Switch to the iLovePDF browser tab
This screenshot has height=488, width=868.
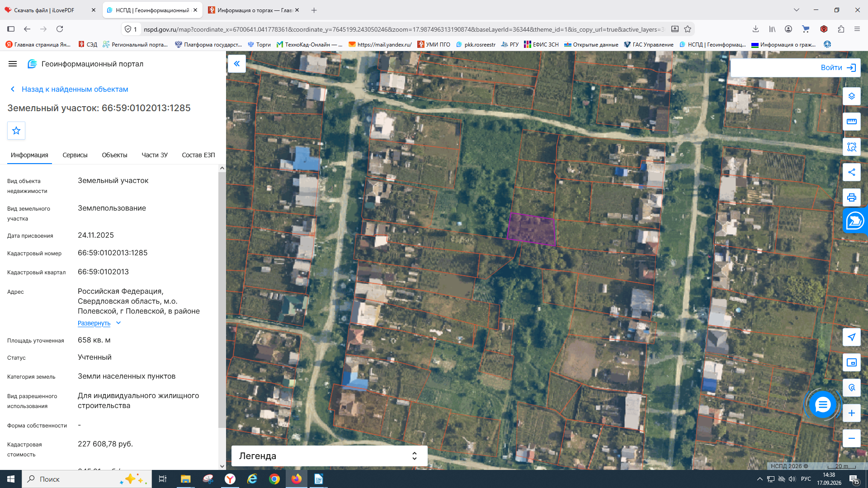point(51,10)
